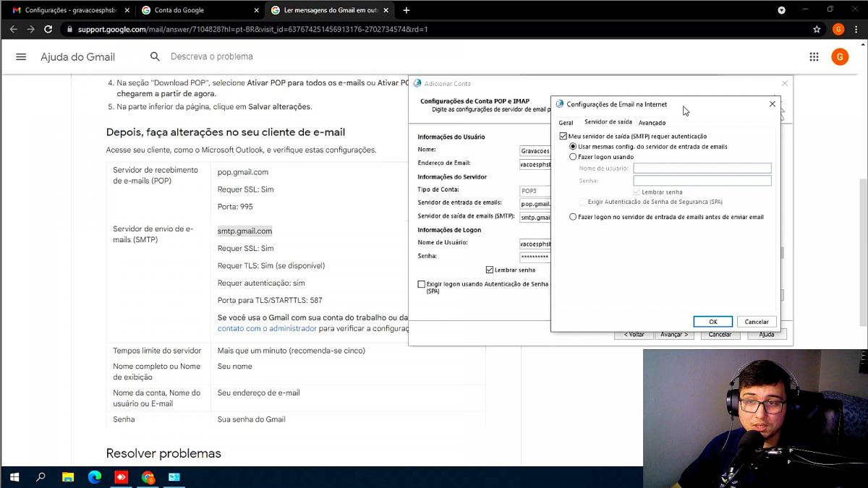This screenshot has width=868, height=488.
Task: Click the Senha field in the SMTP dialog
Action: tap(702, 181)
